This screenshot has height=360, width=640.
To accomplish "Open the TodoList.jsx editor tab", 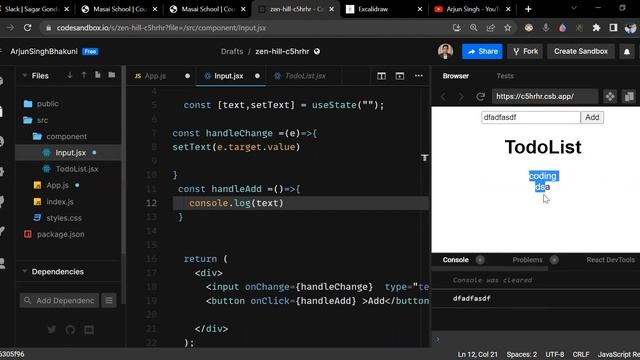I will (305, 76).
